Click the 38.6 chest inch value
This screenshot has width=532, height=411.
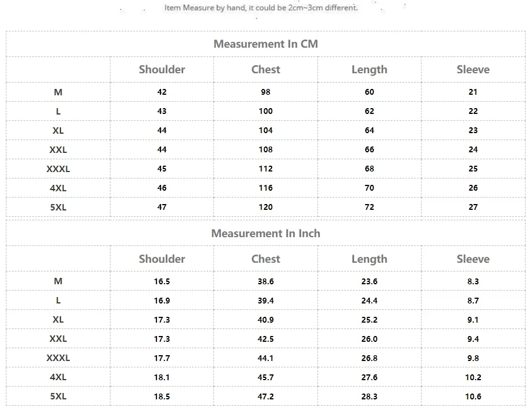[x=266, y=281]
